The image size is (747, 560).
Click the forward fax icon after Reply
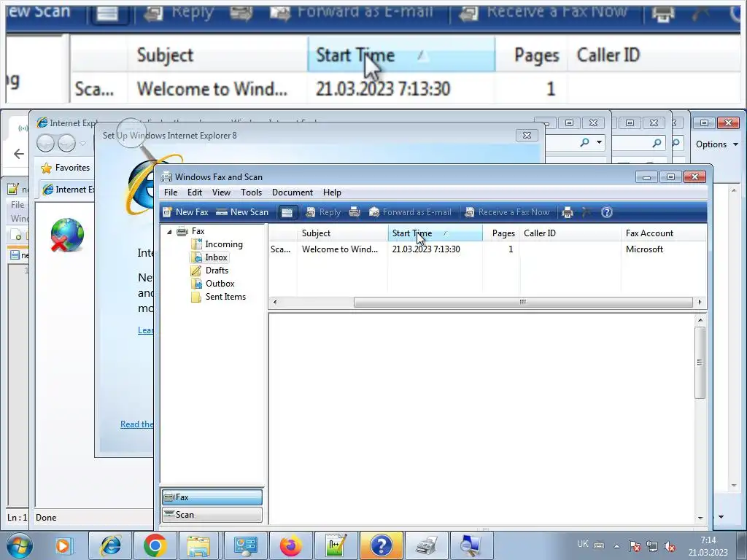(x=355, y=212)
